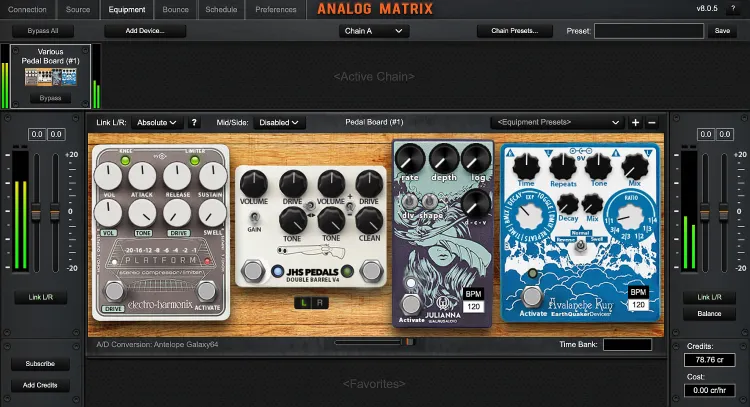Open Chain Presets
Viewport: 750px width, 407px height.
click(515, 31)
